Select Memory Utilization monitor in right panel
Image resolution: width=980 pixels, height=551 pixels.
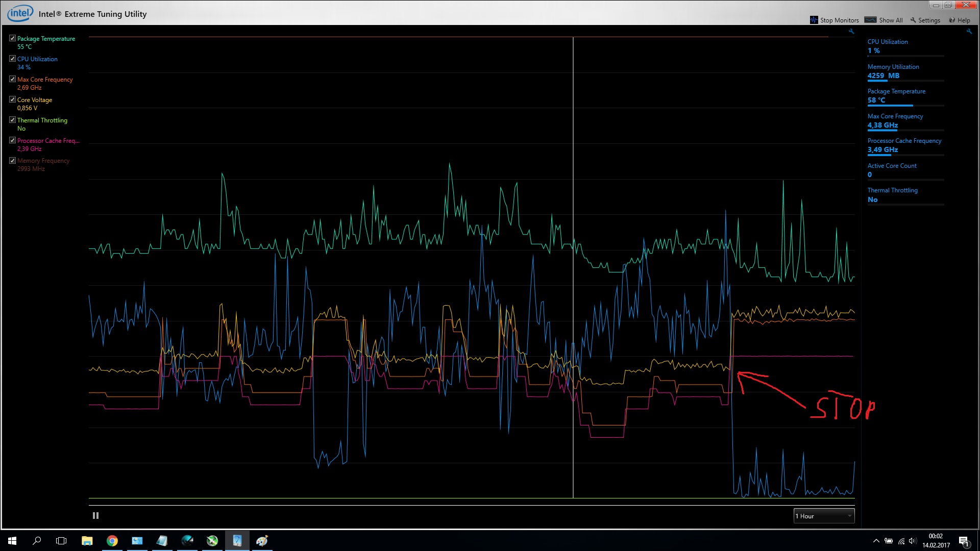(905, 71)
